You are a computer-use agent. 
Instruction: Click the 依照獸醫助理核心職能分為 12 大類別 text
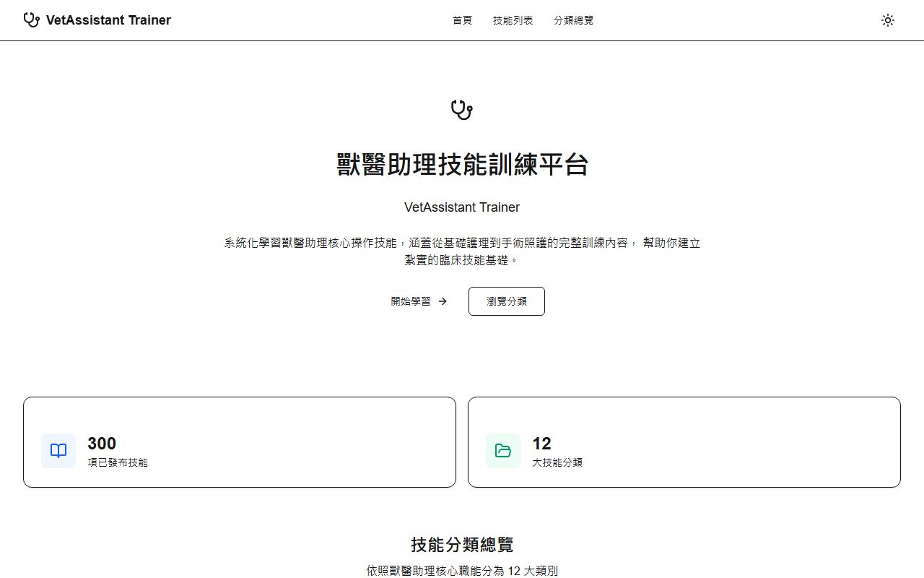(462, 571)
